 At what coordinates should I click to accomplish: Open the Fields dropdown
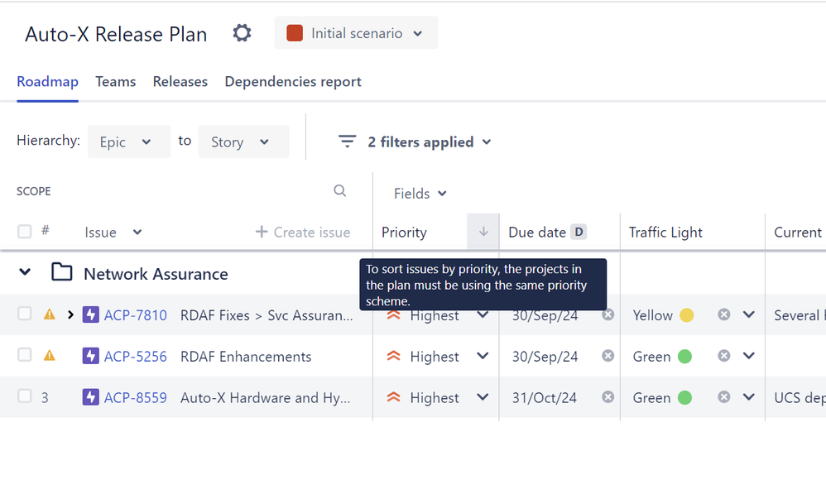click(420, 194)
